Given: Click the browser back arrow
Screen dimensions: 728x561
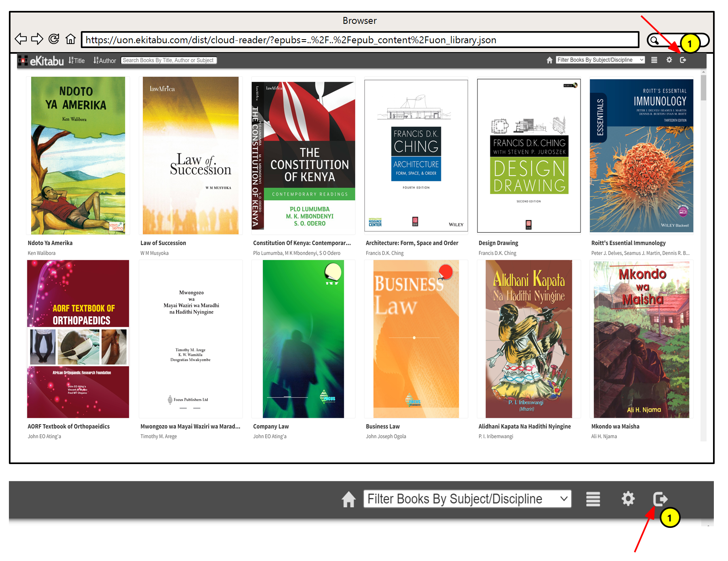Looking at the screenshot, I should [21, 39].
